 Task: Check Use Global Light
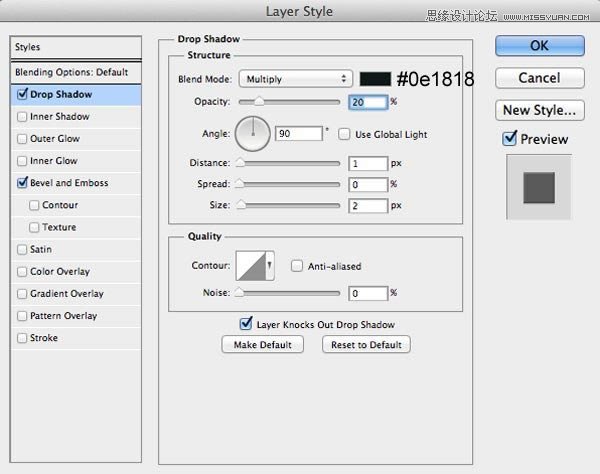pos(344,134)
